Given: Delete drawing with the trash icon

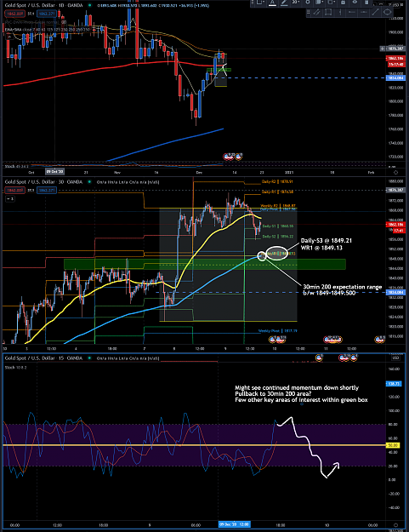Looking at the screenshot, I should [366, 3].
